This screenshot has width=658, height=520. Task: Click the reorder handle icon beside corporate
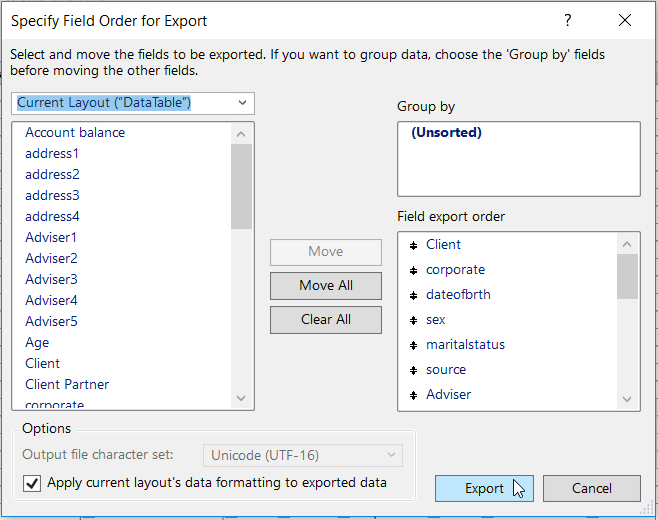tap(413, 270)
